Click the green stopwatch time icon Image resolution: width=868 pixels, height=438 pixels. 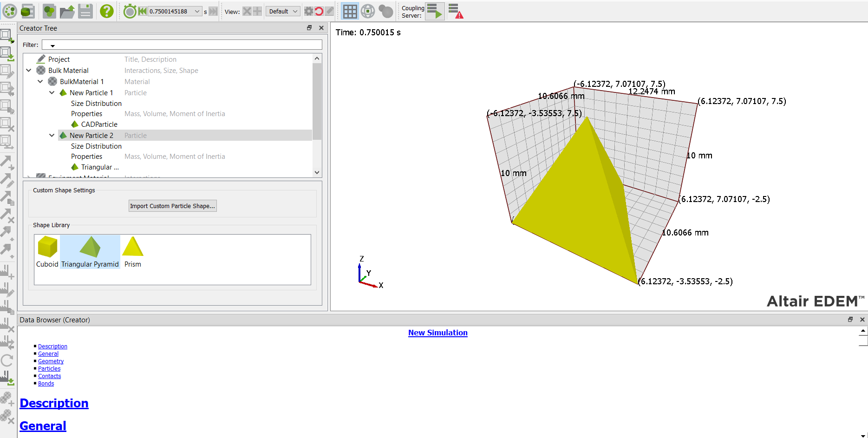130,11
